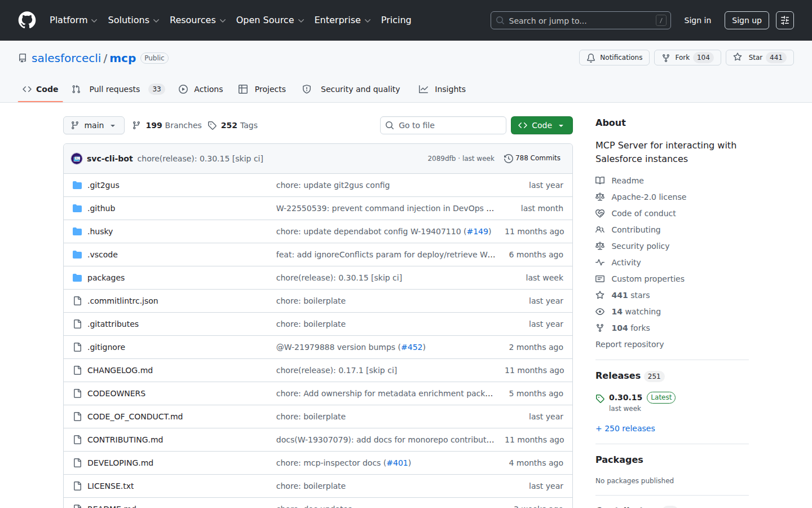Click the Activity pulse icon
Viewport: 812px width, 508px height.
pos(600,262)
